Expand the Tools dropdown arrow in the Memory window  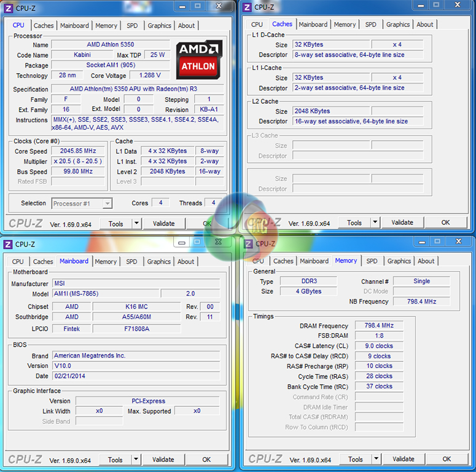coord(376,459)
